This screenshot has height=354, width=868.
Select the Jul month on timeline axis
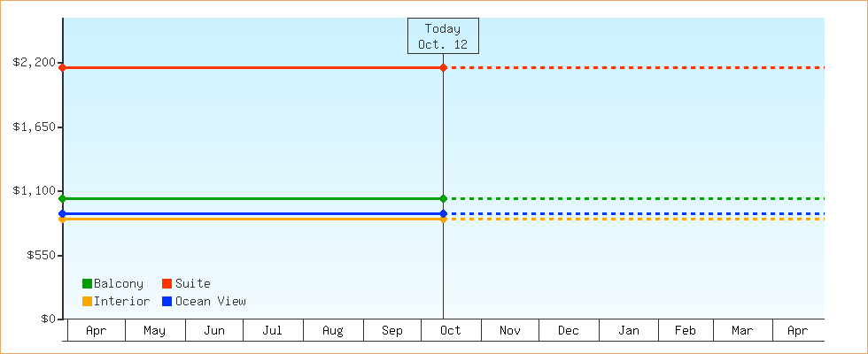point(273,331)
